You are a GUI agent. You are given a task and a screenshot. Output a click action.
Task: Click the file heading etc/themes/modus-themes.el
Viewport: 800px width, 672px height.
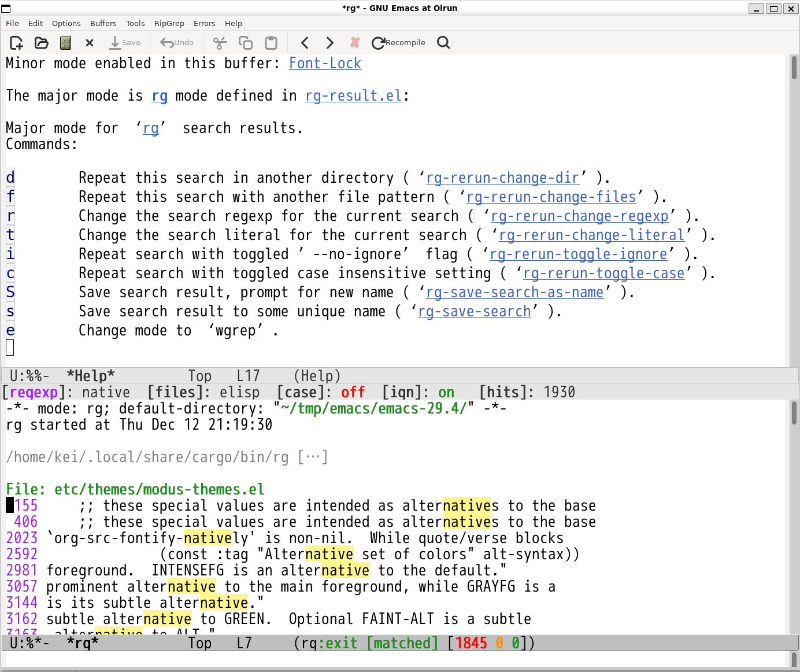(x=159, y=490)
